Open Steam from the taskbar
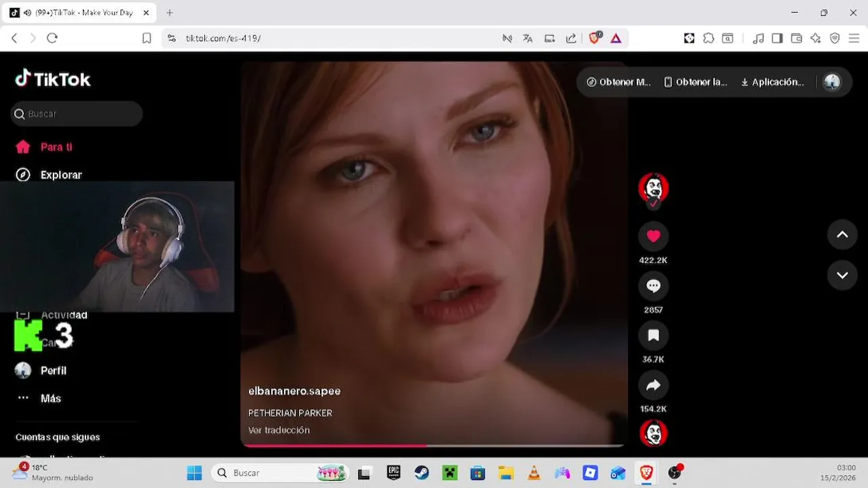The height and width of the screenshot is (488, 868). click(422, 472)
